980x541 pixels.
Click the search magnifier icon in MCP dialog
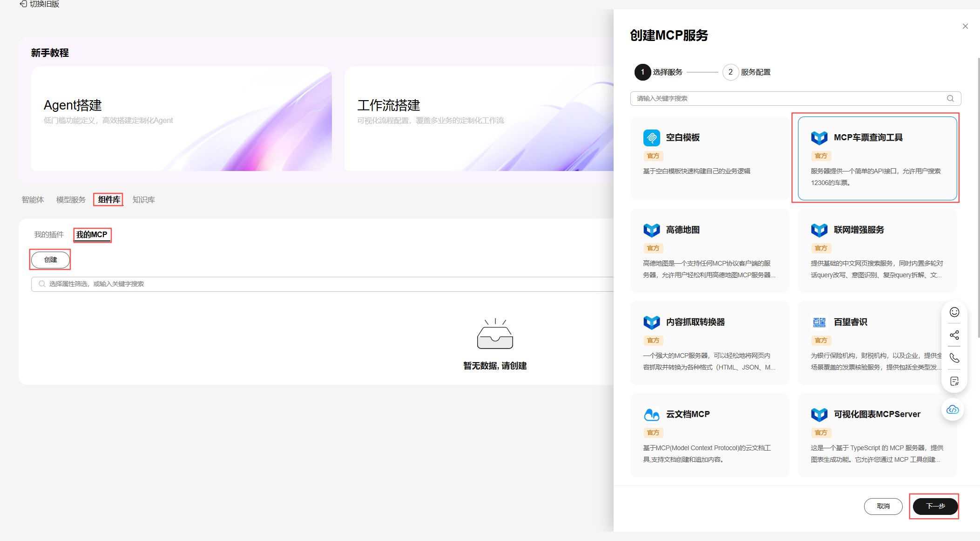click(950, 98)
